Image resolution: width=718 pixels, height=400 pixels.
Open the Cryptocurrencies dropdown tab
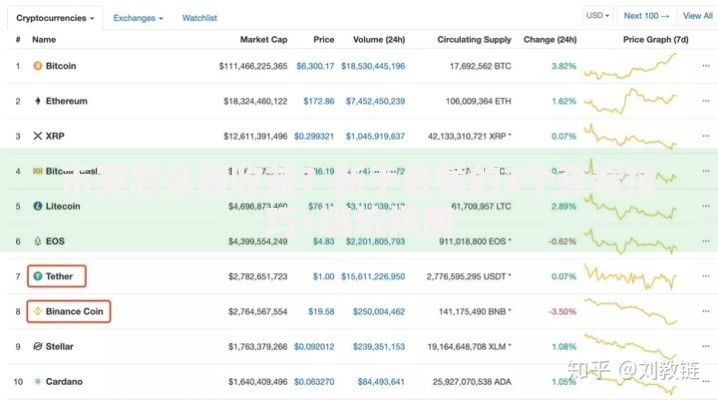click(x=55, y=18)
